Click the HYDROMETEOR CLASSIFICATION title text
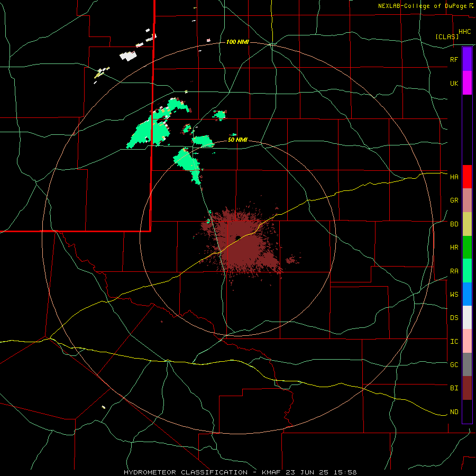This screenshot has width=476, height=476. coord(186,472)
